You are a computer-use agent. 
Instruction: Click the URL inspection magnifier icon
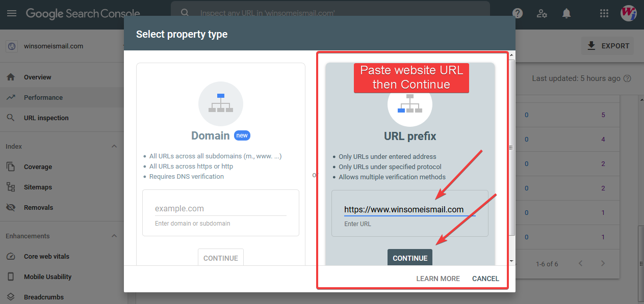point(11,118)
